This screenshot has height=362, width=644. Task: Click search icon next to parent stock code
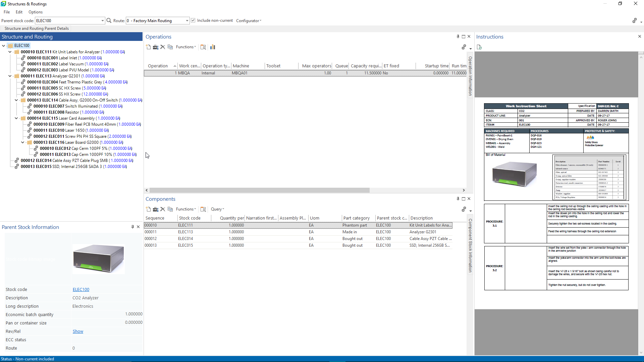tap(109, 21)
